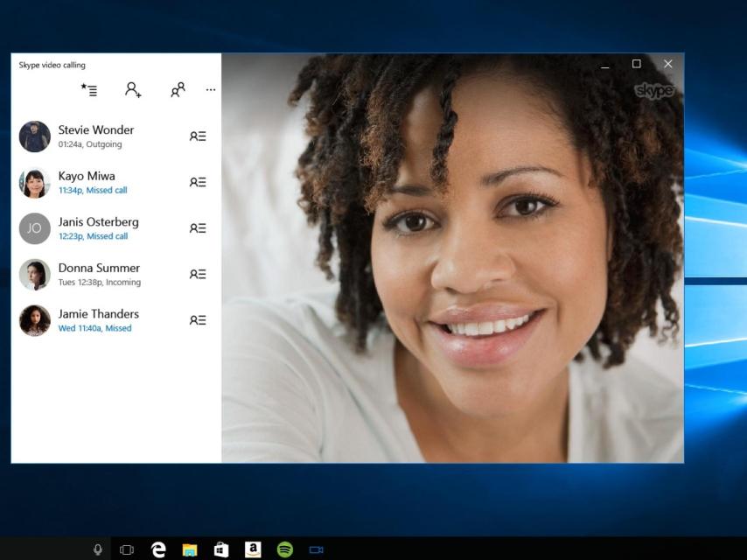The image size is (747, 560).
Task: Open the favorites list in Skype
Action: (88, 89)
